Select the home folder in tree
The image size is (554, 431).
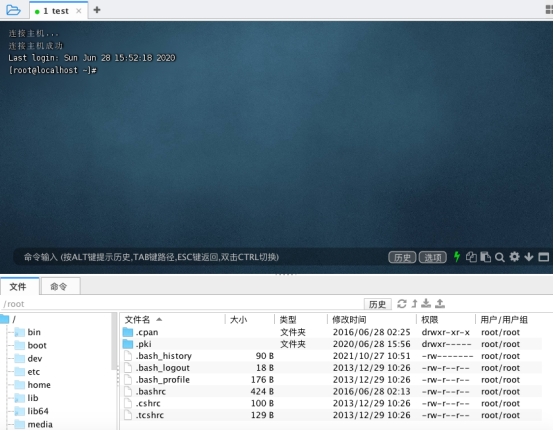pyautogui.click(x=33, y=385)
